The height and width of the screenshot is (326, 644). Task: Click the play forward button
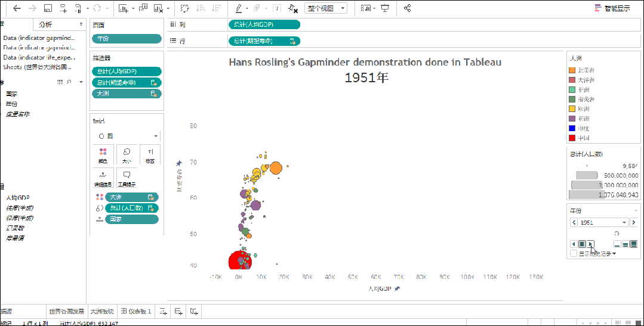click(x=590, y=244)
